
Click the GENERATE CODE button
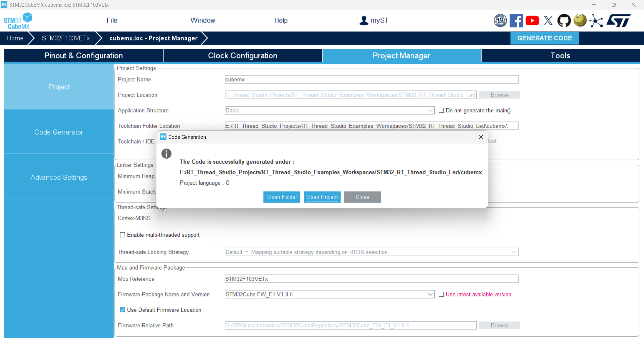click(544, 38)
